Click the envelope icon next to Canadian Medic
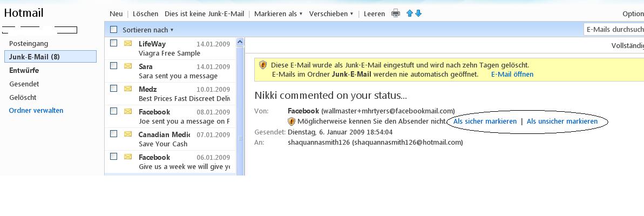This screenshot has width=644, height=216. pyautogui.click(x=128, y=134)
